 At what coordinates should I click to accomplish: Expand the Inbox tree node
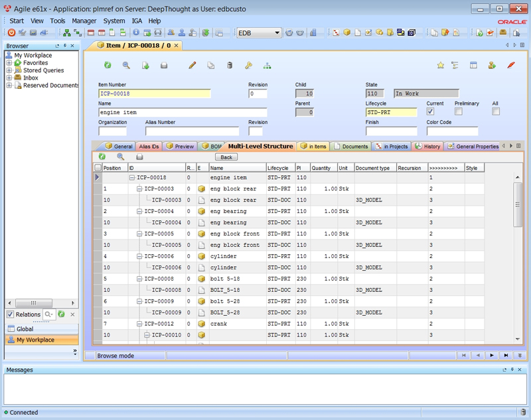9,78
